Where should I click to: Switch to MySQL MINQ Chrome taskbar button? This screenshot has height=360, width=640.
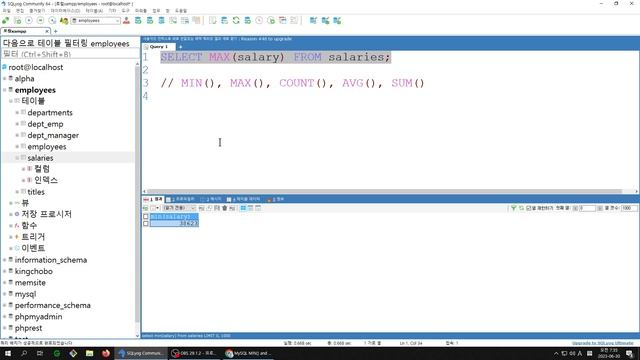coord(248,353)
